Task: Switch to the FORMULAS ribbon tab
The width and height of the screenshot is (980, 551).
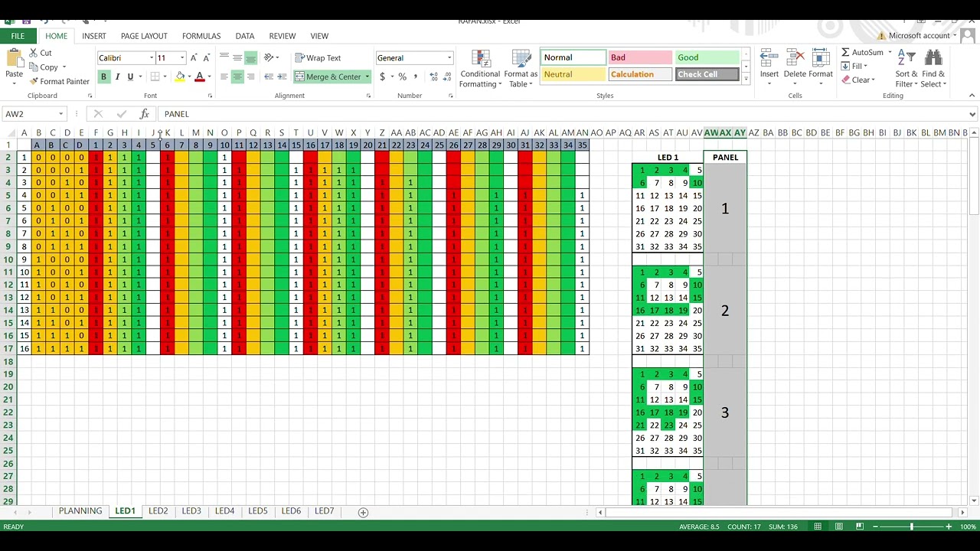Action: pos(201,36)
